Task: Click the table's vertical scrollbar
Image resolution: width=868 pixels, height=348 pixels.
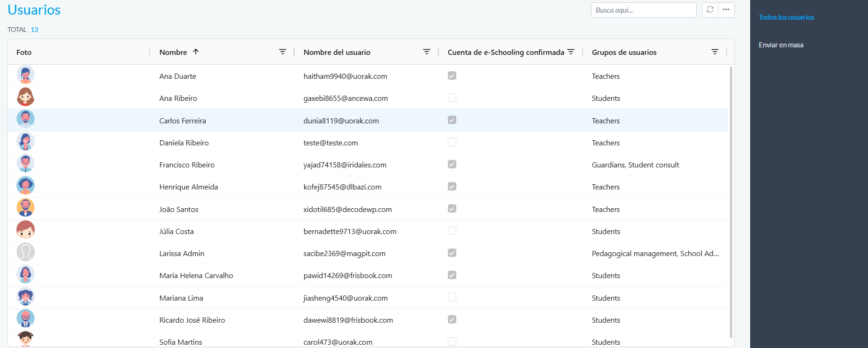Action: pos(731,202)
